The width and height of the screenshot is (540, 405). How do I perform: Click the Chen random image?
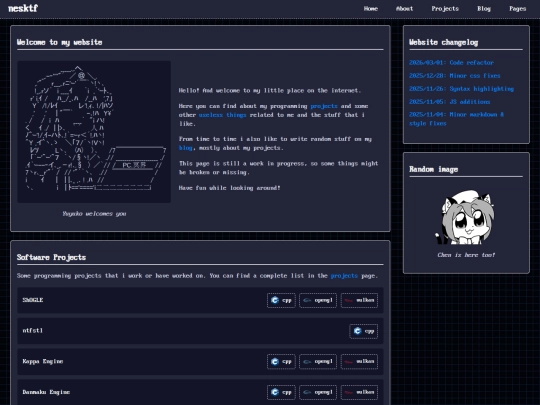coord(466,217)
